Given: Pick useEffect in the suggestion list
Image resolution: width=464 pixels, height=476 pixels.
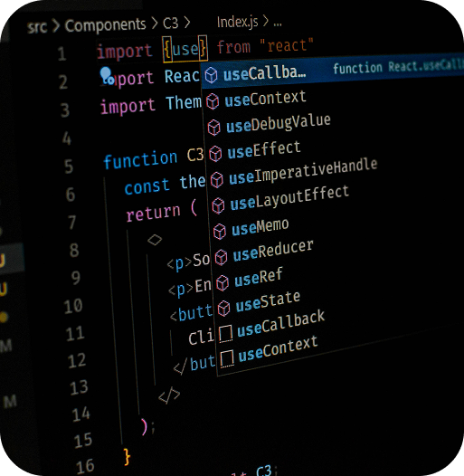Looking at the screenshot, I should (x=264, y=149).
